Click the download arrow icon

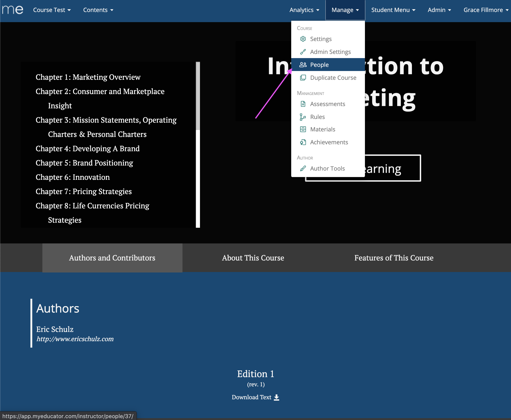click(277, 397)
